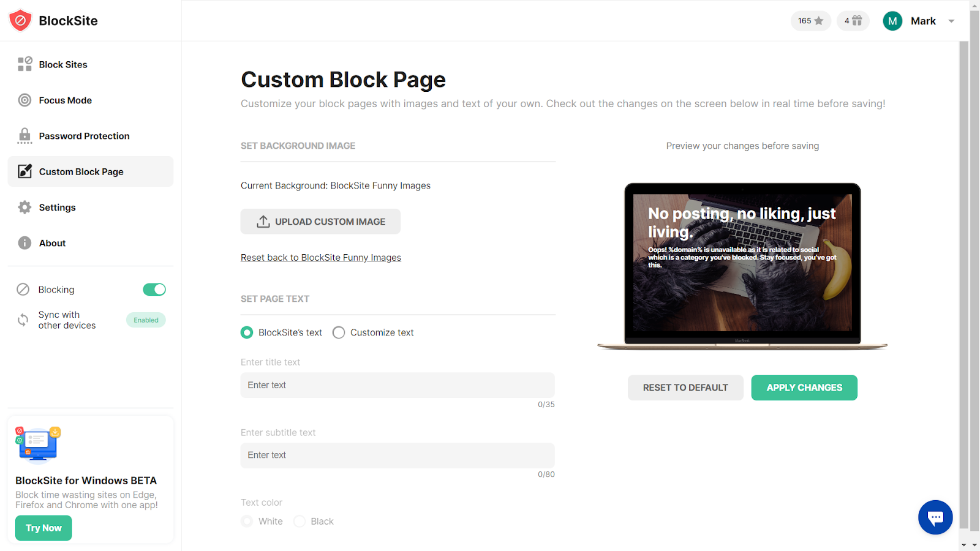
Task: Open the Custom Block Page menu item
Action: (91, 171)
